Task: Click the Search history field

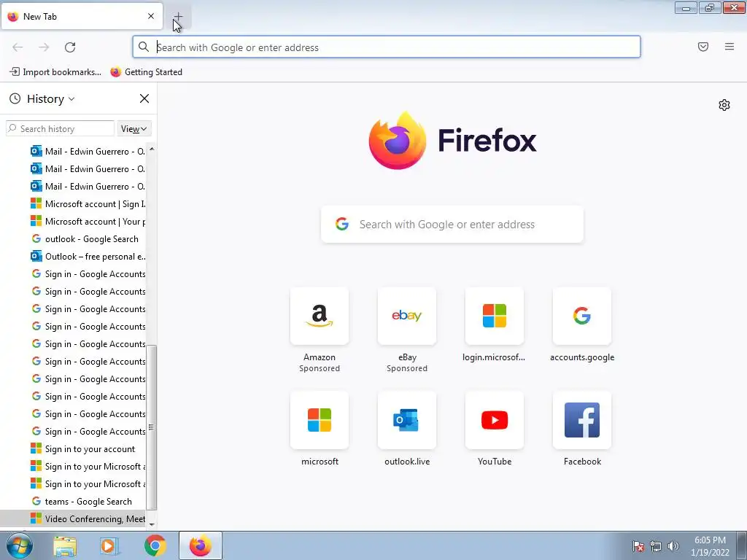Action: [60, 128]
